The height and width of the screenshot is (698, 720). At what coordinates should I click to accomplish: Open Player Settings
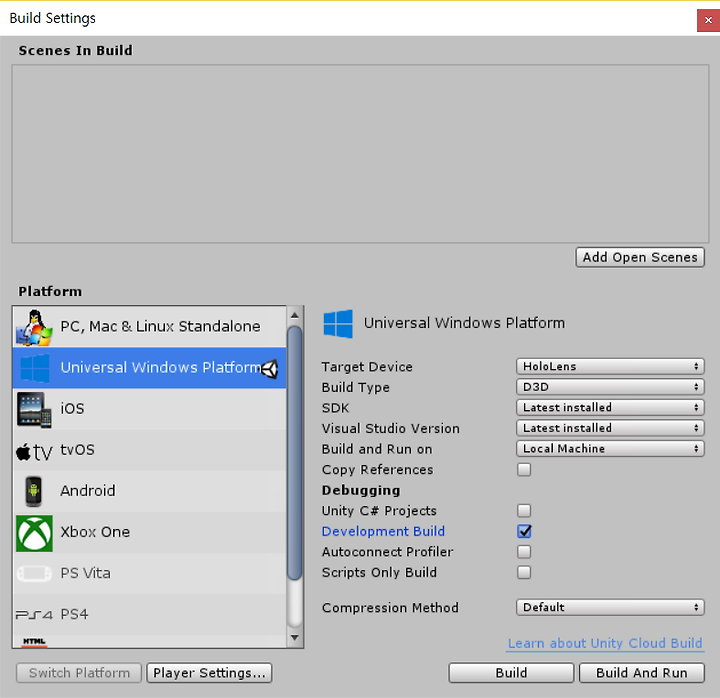[209, 673]
